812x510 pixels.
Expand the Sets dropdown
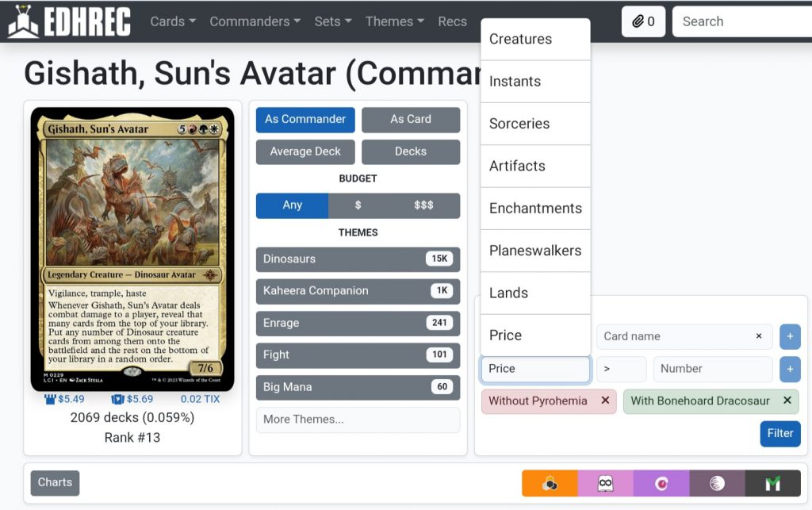click(x=332, y=21)
